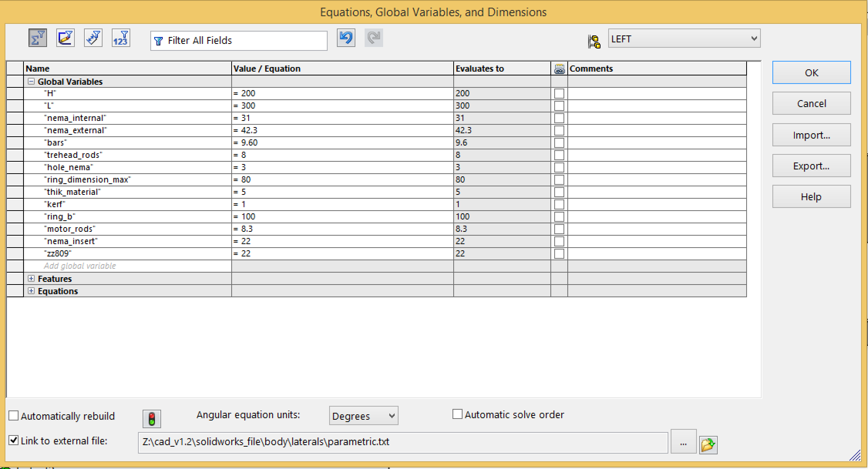Select the "trehead_rods" variable name

coord(73,155)
